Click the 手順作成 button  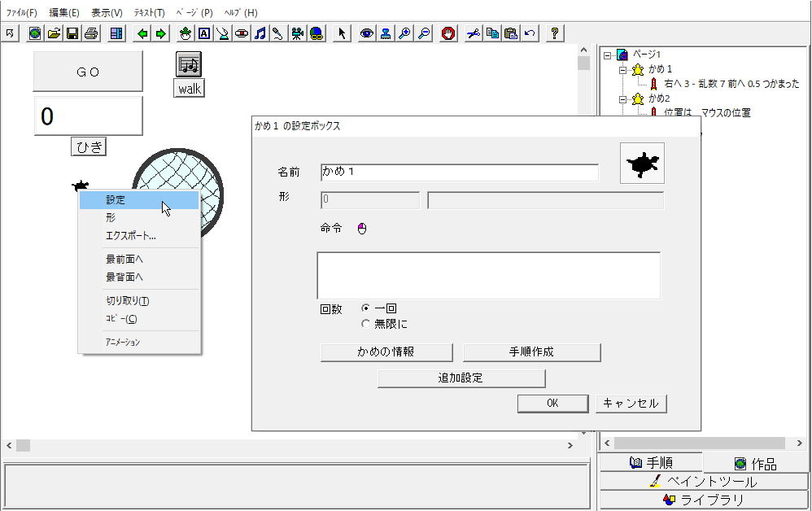coord(532,352)
